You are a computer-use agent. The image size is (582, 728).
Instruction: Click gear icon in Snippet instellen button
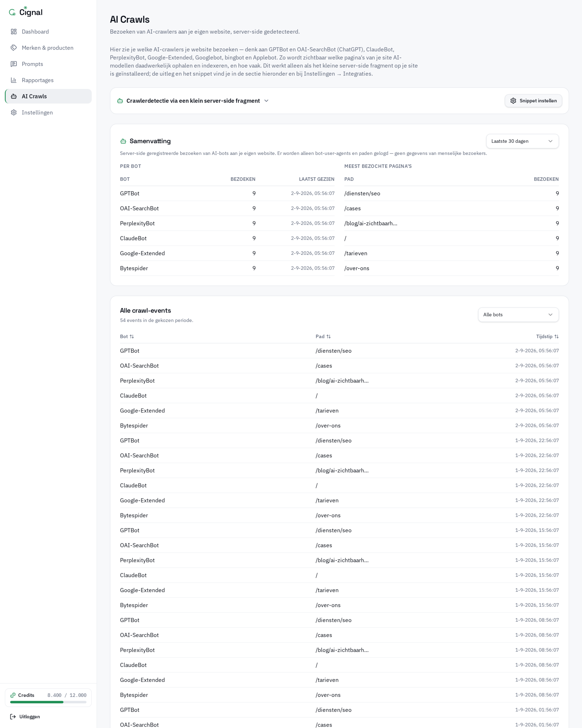[514, 101]
